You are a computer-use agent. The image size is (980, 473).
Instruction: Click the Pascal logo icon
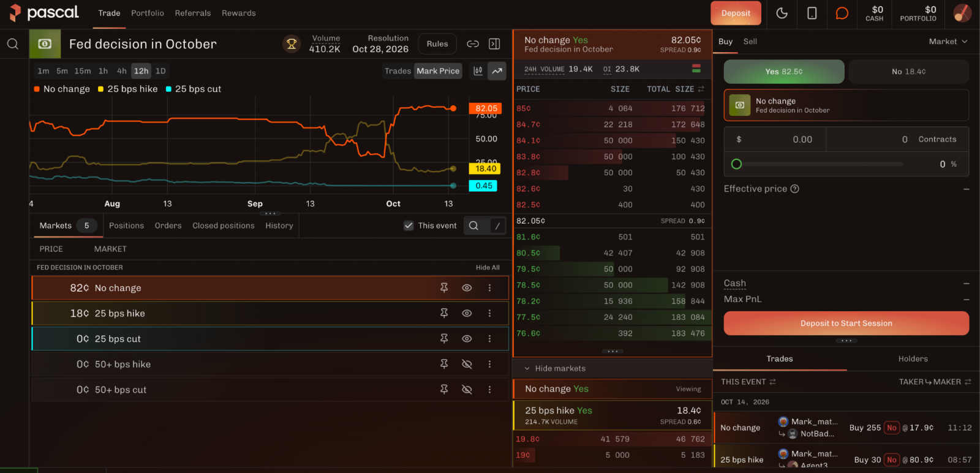[x=15, y=13]
